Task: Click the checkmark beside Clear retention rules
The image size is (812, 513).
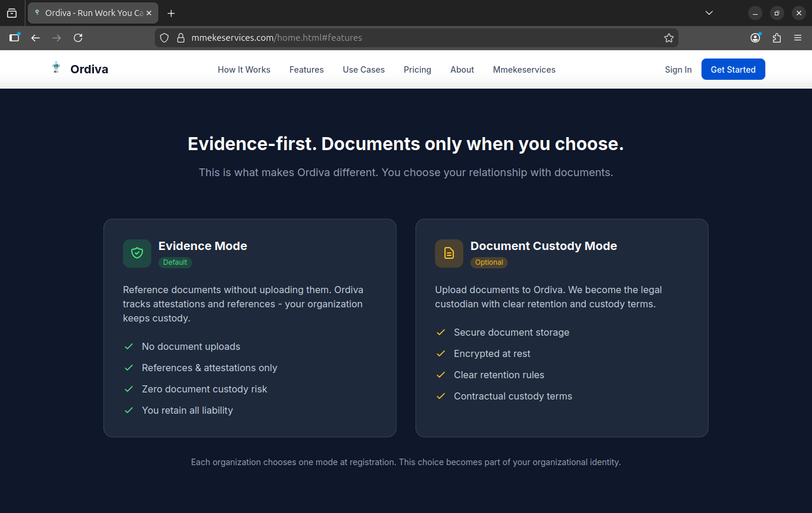Action: [441, 375]
